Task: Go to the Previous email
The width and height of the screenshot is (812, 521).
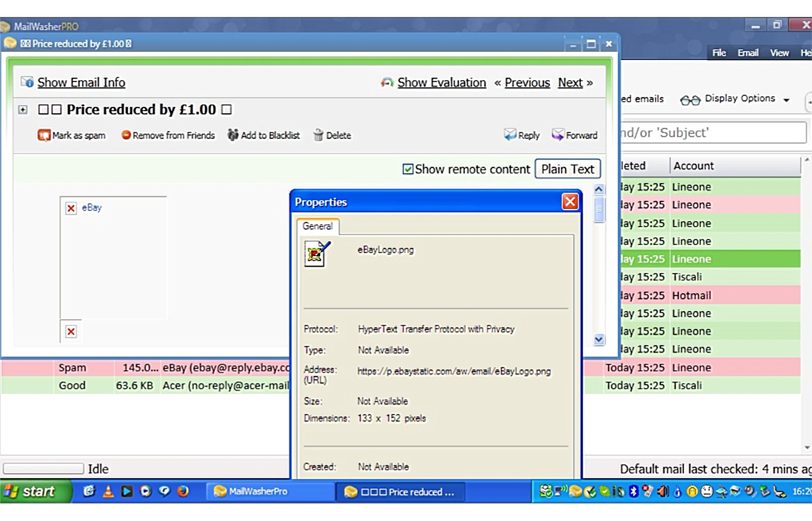Action: [x=527, y=82]
